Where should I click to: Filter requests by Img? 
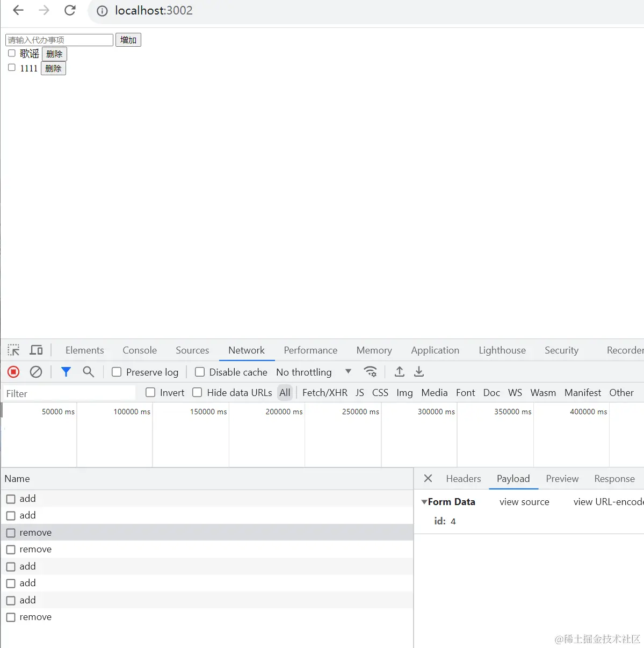coord(404,393)
